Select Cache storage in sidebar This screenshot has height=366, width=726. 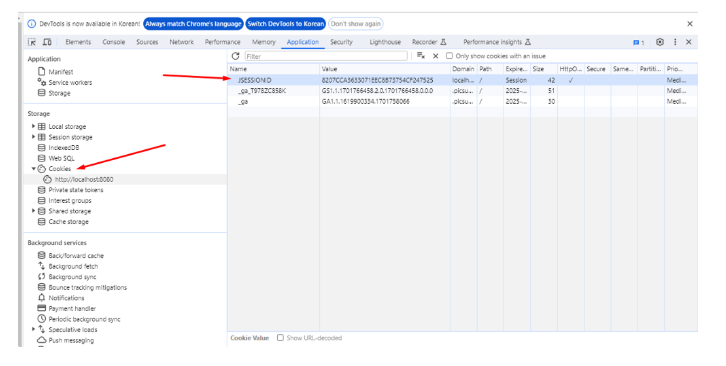coord(69,222)
